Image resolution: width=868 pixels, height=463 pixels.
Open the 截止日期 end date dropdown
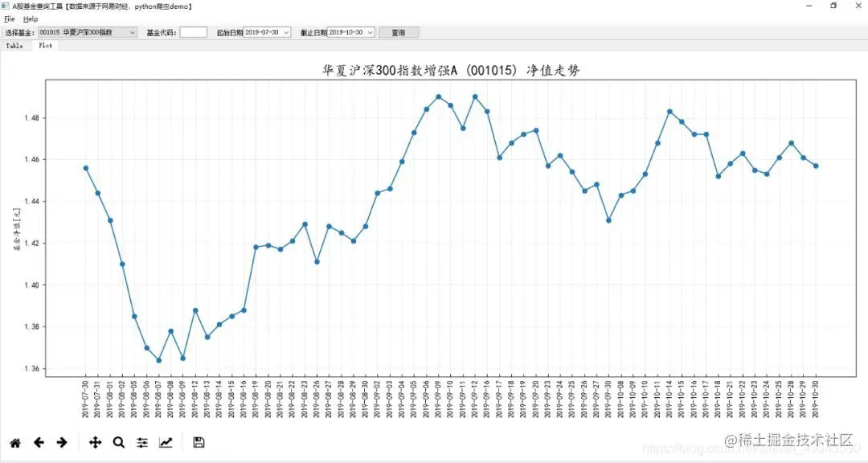369,32
